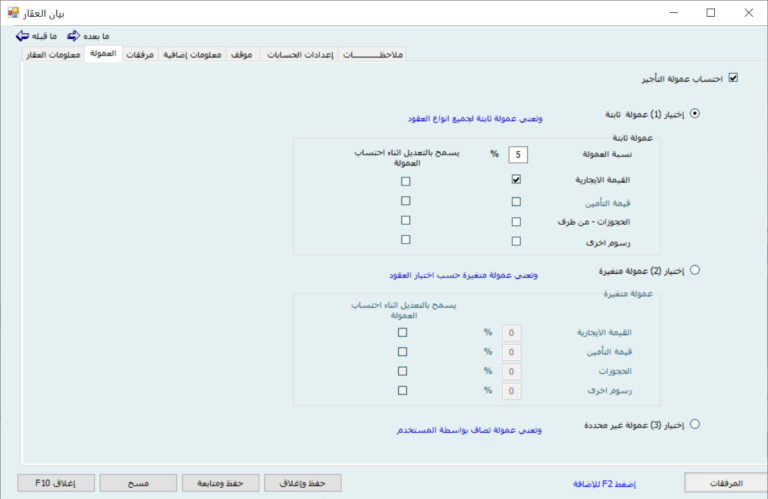
Task: Click variable القيمة الايجارية percentage field
Action: [511, 333]
